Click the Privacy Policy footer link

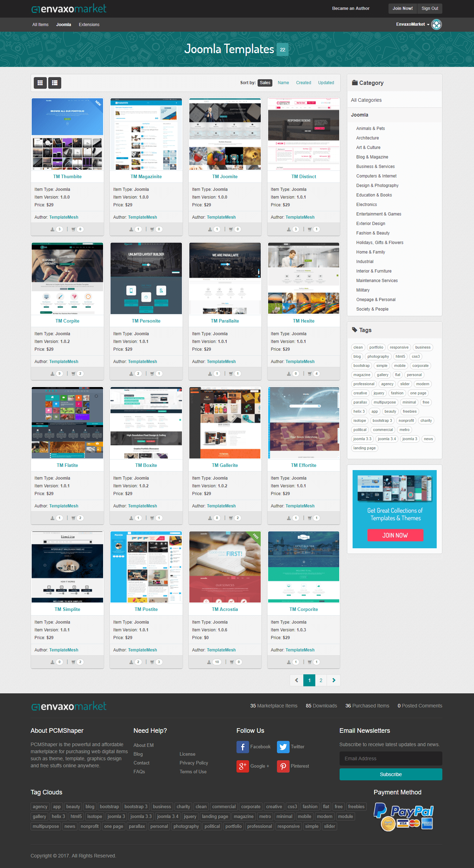pos(194,763)
